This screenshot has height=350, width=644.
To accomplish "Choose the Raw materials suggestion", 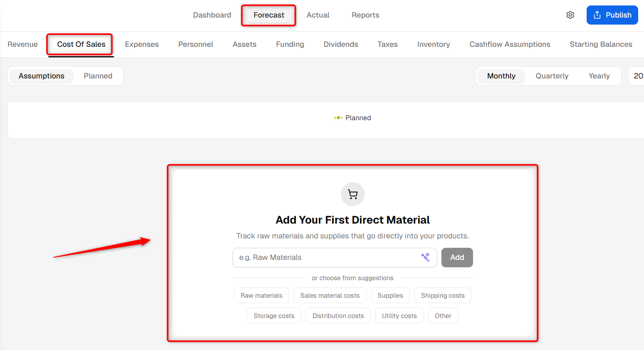I will (x=262, y=295).
